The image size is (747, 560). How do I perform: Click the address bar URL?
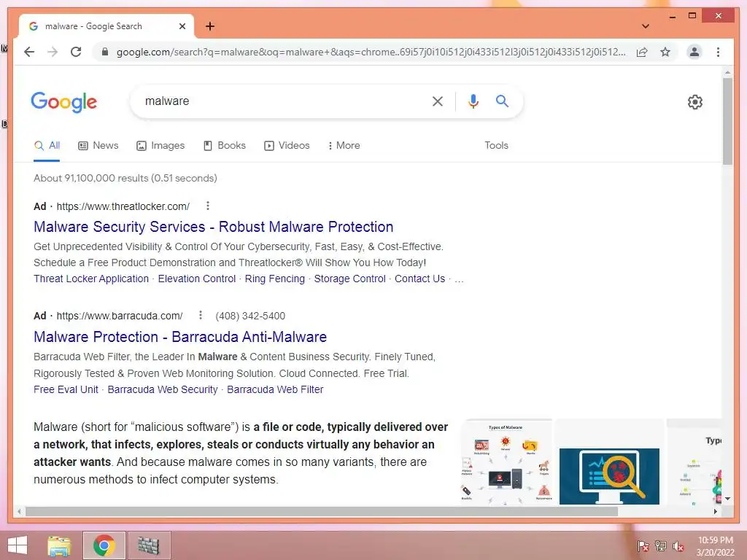tap(371, 52)
